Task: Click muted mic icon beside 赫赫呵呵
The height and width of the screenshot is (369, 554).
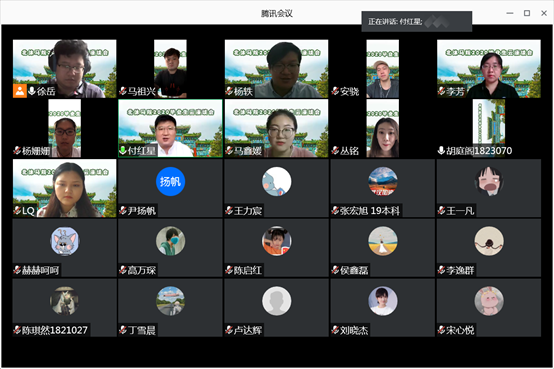Action: [17, 270]
